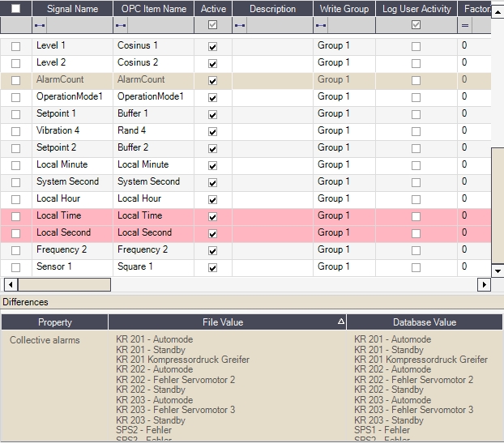The image size is (504, 443).
Task: Check the row selector for Local Time
Action: [16, 216]
